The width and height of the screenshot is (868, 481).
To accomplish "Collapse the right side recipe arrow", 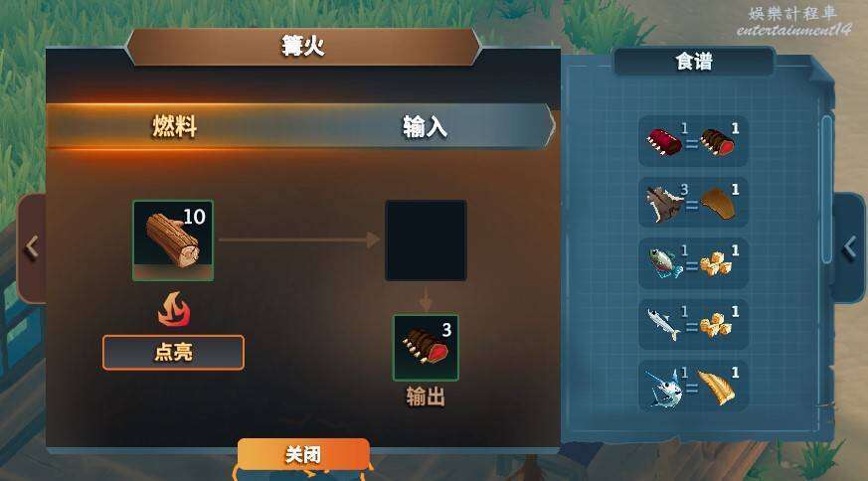I will (x=850, y=247).
